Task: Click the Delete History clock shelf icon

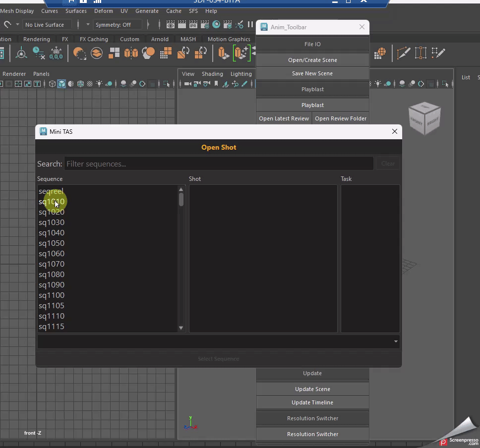Action: point(39,53)
